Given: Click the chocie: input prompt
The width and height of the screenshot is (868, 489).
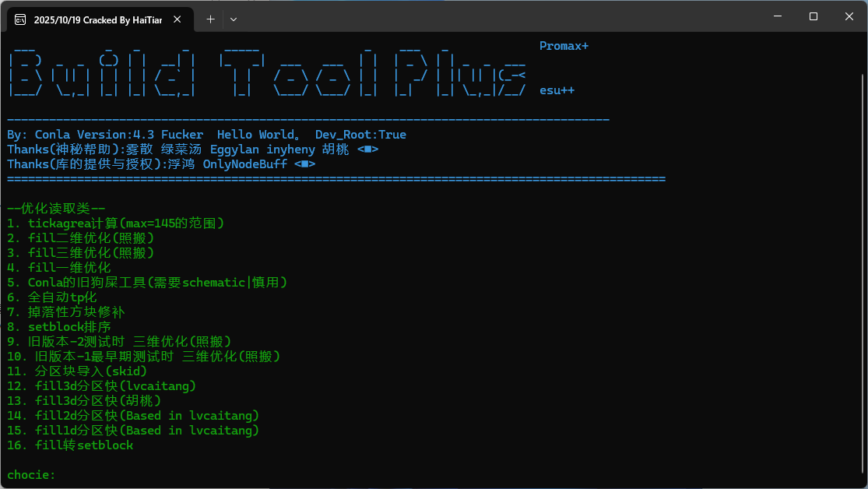Looking at the screenshot, I should coord(31,475).
